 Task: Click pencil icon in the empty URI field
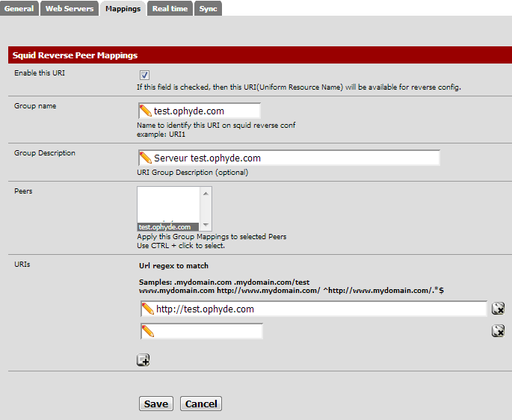[x=148, y=331]
